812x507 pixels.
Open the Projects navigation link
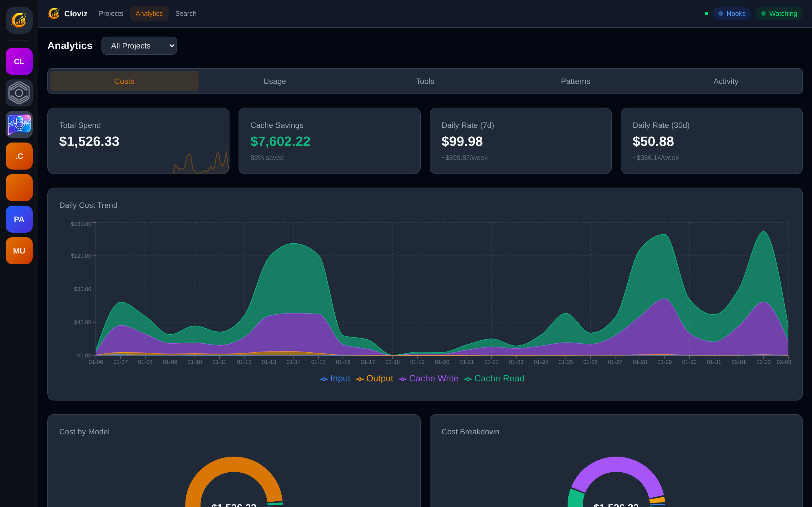point(111,14)
